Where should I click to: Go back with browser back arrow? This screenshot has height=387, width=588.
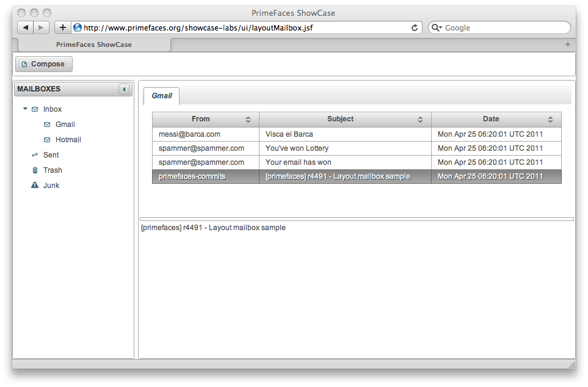tap(25, 27)
